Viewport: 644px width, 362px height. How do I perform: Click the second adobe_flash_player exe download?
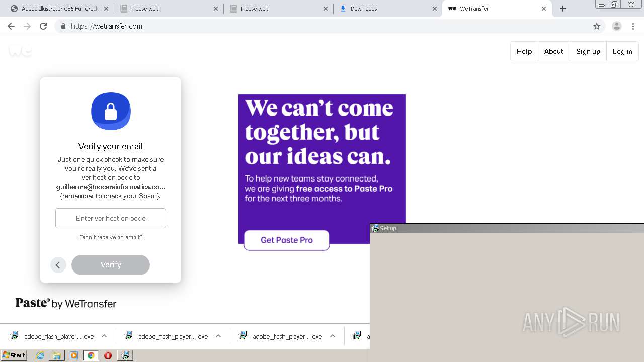pos(167,336)
